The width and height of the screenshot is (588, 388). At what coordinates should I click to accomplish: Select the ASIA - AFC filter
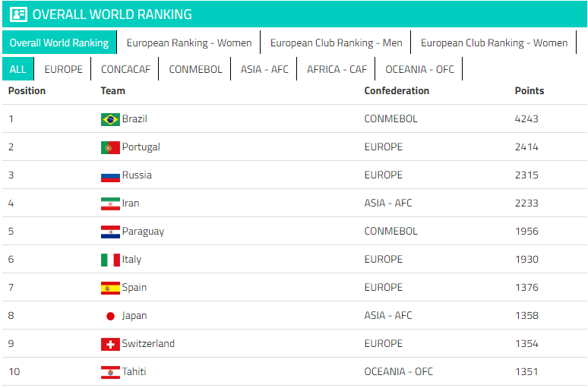click(264, 69)
